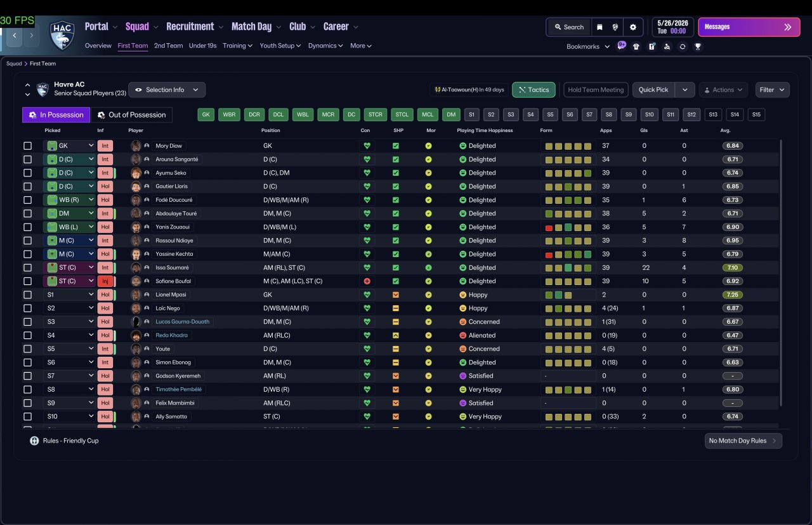Expand the Training submenu
The height and width of the screenshot is (525, 812).
point(238,46)
